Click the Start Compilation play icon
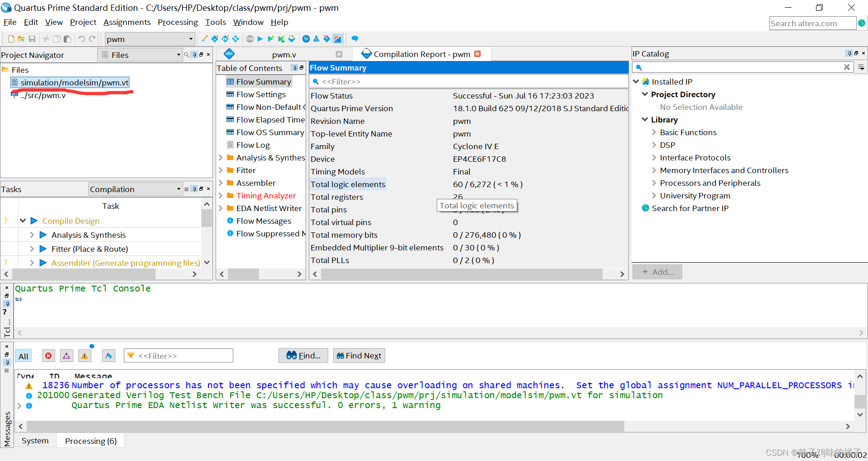The width and height of the screenshot is (868, 461). click(260, 39)
